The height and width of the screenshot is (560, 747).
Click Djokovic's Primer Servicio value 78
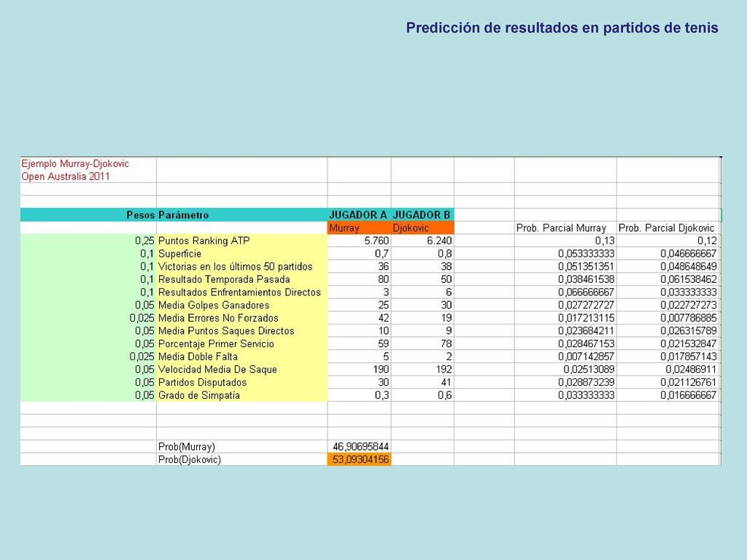[x=446, y=343]
